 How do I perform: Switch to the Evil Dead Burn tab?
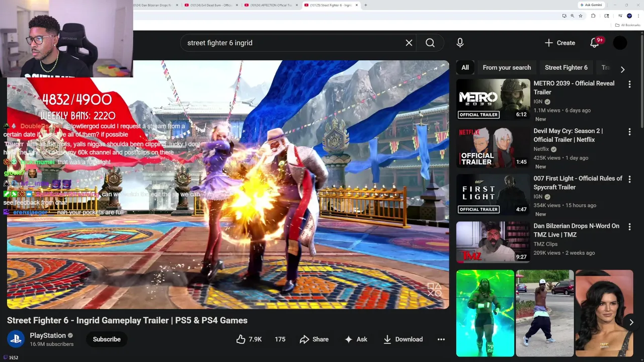pyautogui.click(x=210, y=5)
